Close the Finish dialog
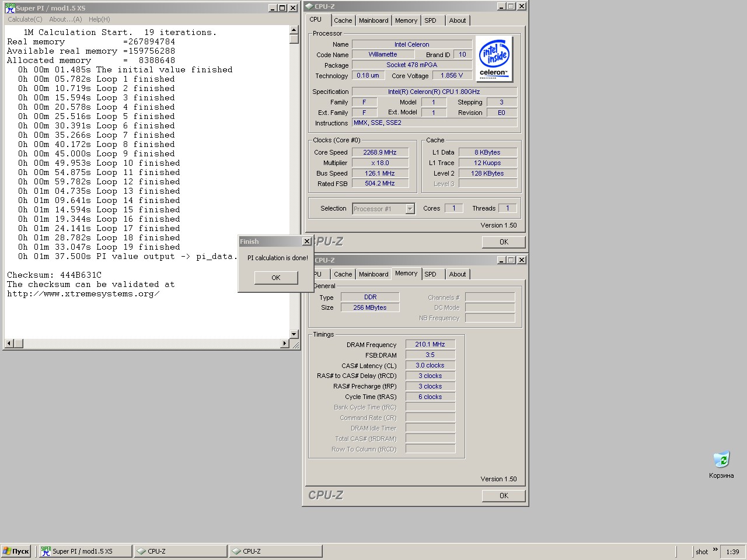The image size is (747, 560). (307, 242)
